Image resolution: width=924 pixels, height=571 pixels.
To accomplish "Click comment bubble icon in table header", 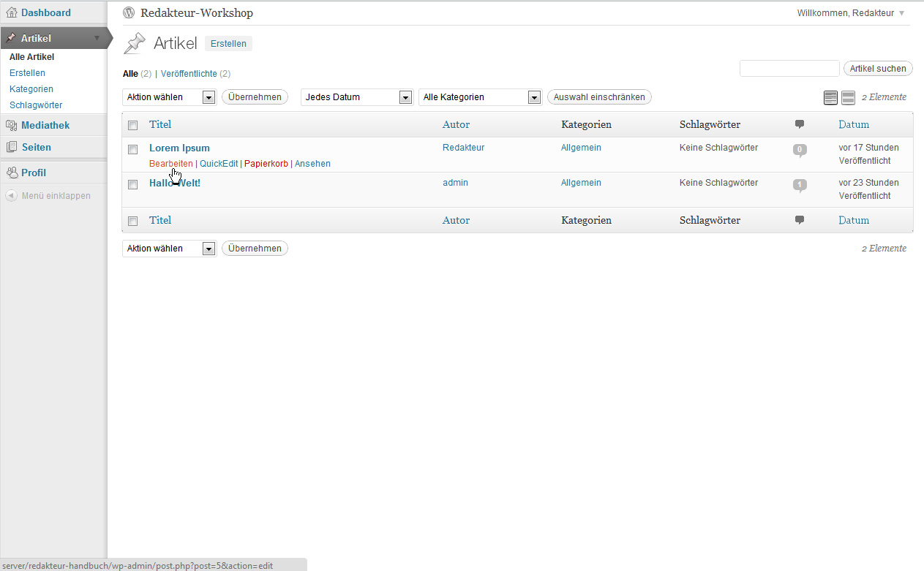I will [800, 124].
